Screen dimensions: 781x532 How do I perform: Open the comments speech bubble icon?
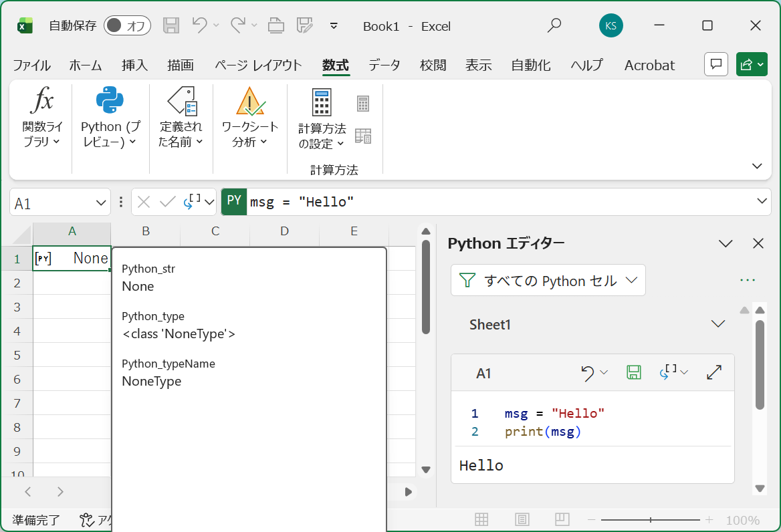716,64
